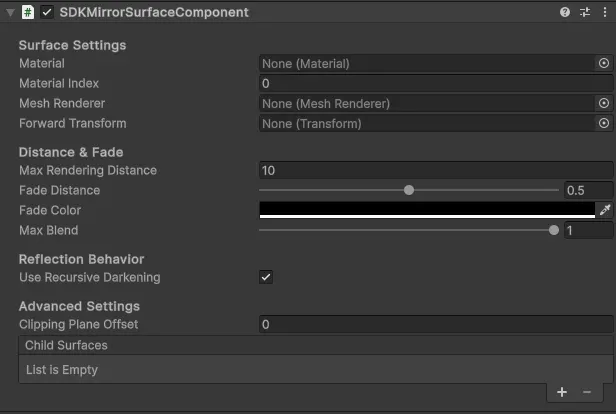Open the Mesh Renderer object picker

(604, 103)
